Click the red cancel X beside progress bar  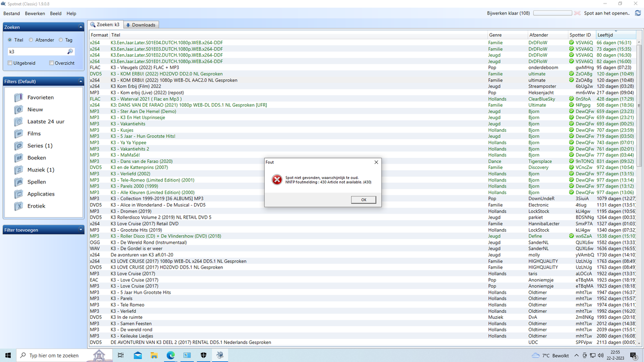click(x=578, y=14)
